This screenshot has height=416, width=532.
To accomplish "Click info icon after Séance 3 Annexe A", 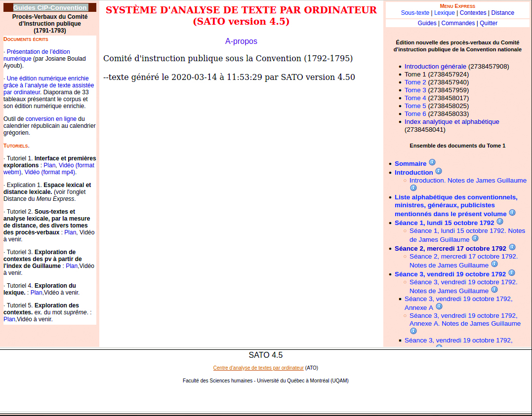I will tap(439, 306).
